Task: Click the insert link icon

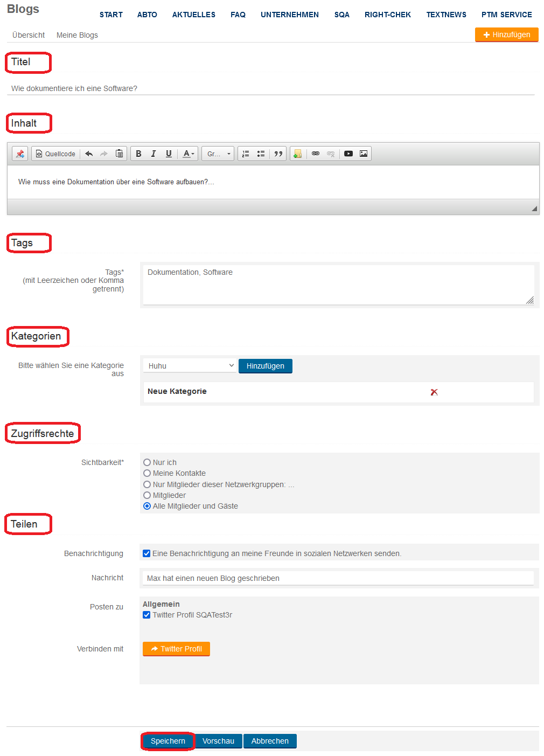Action: tap(316, 154)
